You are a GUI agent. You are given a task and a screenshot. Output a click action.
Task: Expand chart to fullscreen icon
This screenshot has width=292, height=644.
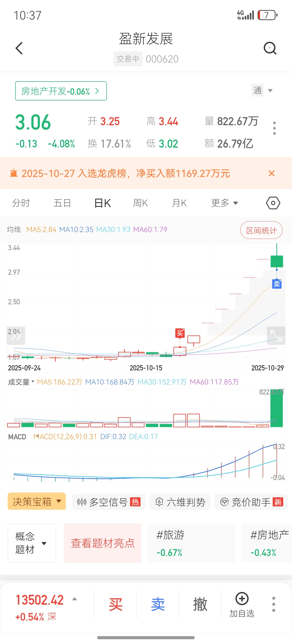point(276,336)
